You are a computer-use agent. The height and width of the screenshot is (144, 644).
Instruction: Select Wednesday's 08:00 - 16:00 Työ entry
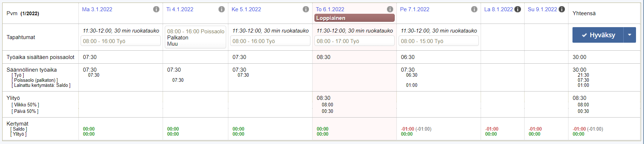(270, 41)
